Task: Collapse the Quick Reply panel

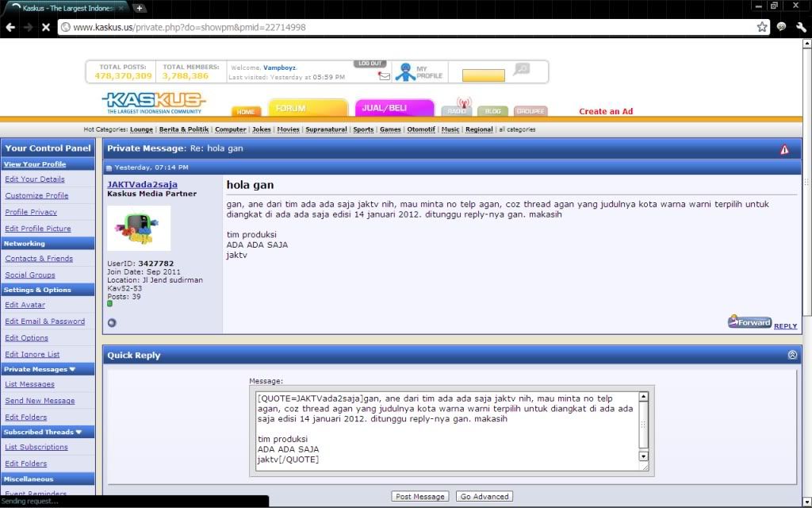Action: [x=792, y=355]
